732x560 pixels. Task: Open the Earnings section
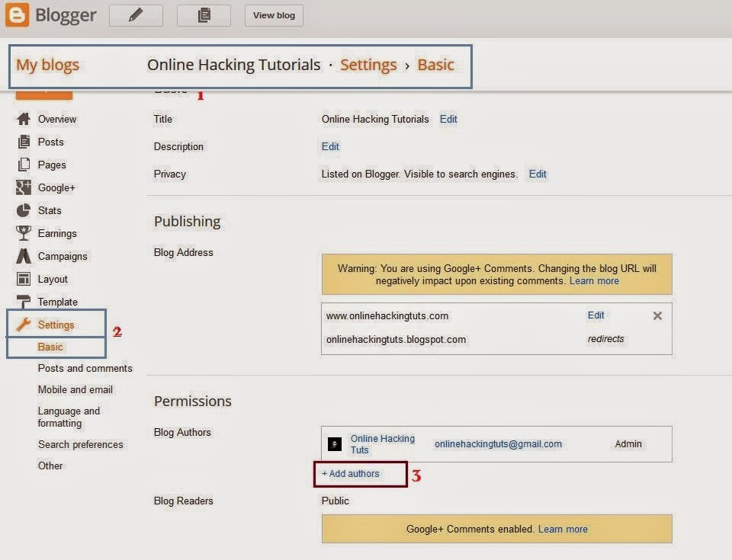coord(57,234)
